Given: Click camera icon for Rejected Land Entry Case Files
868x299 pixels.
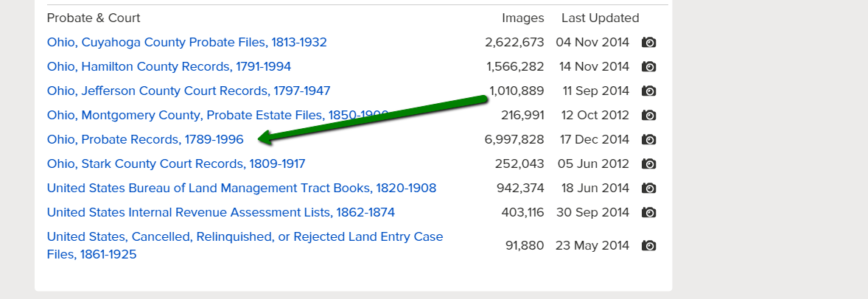Looking at the screenshot, I should tap(648, 246).
